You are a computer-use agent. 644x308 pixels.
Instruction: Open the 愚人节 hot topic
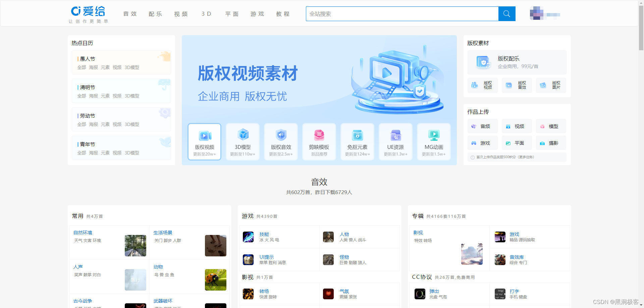(x=88, y=59)
